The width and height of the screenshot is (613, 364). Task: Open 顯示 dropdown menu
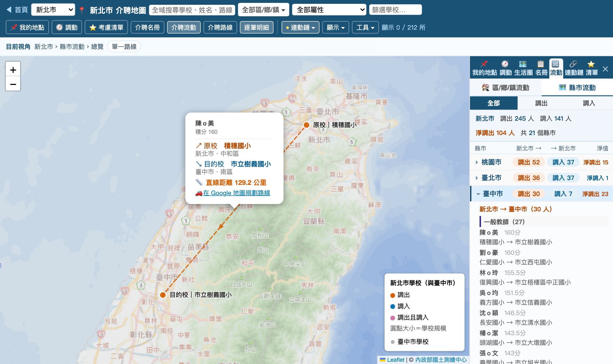point(336,27)
